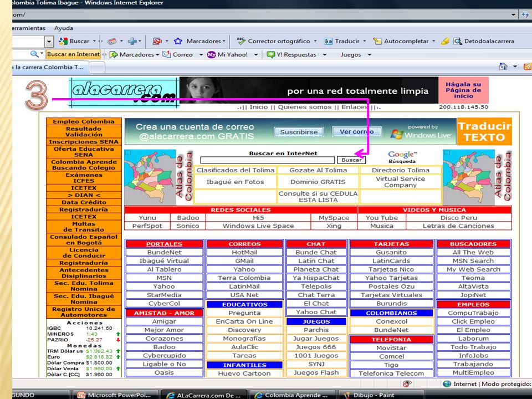Click the Internet zone globe icon in status bar

coord(447,383)
